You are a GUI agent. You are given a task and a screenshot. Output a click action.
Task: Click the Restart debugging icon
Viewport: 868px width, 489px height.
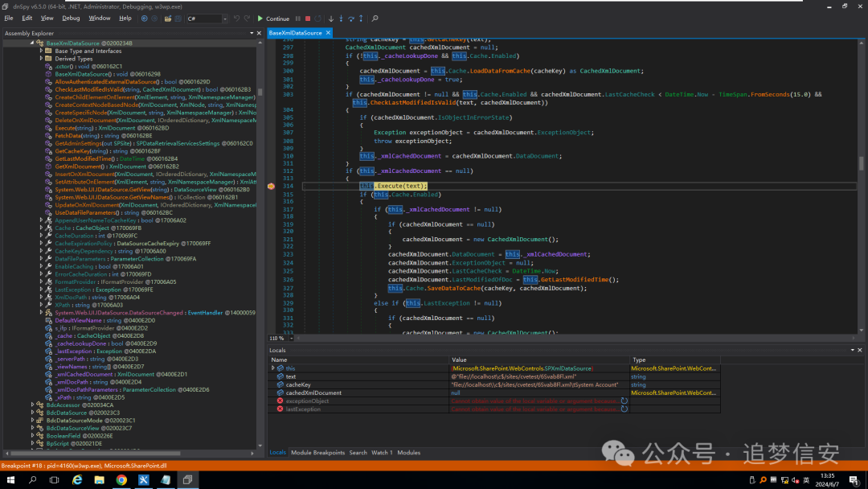pyautogui.click(x=317, y=18)
